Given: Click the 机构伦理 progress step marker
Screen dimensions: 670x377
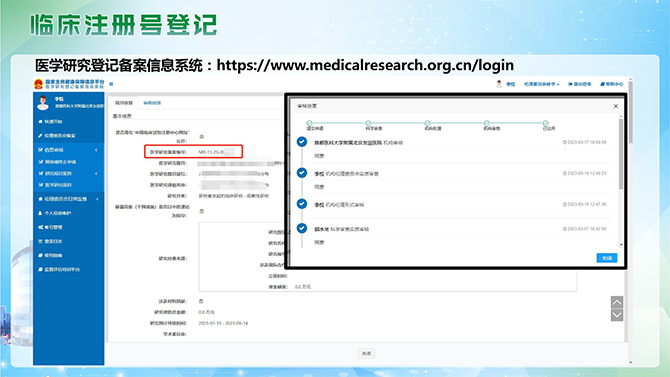Looking at the screenshot, I should coord(427,123).
